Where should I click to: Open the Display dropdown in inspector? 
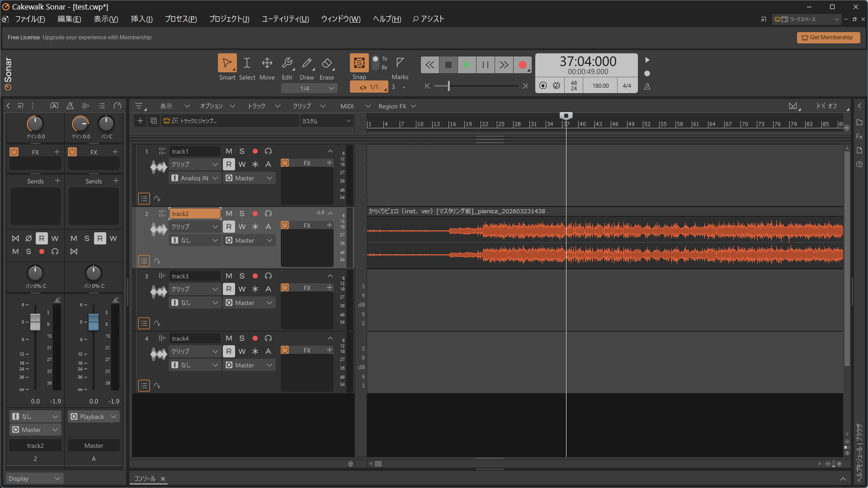click(34, 479)
